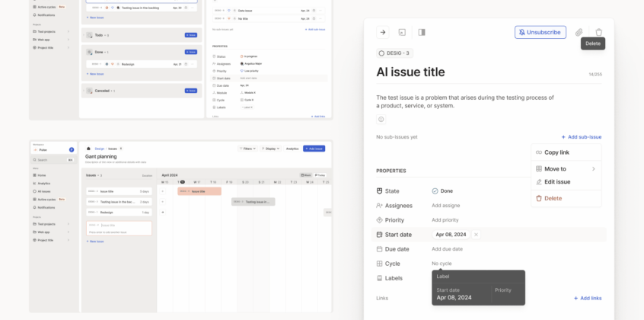Click the right-arrow collapse panel icon
This screenshot has height=320, width=644.
point(383,32)
